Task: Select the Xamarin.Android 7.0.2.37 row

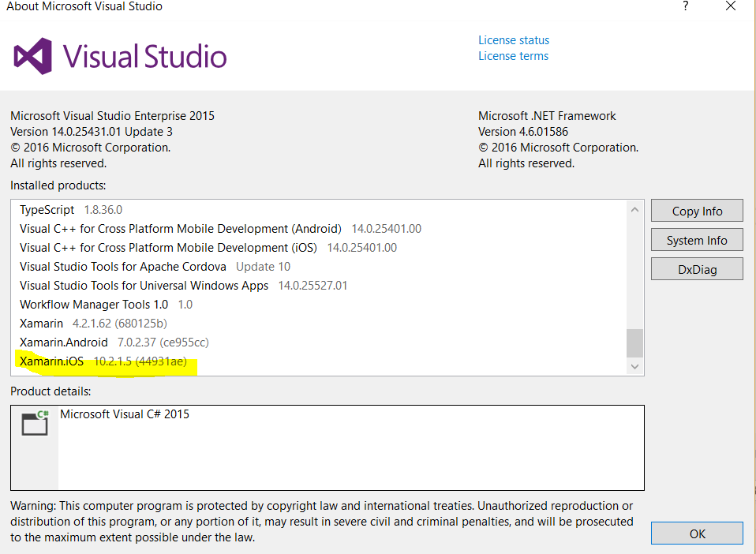Action: pos(318,343)
